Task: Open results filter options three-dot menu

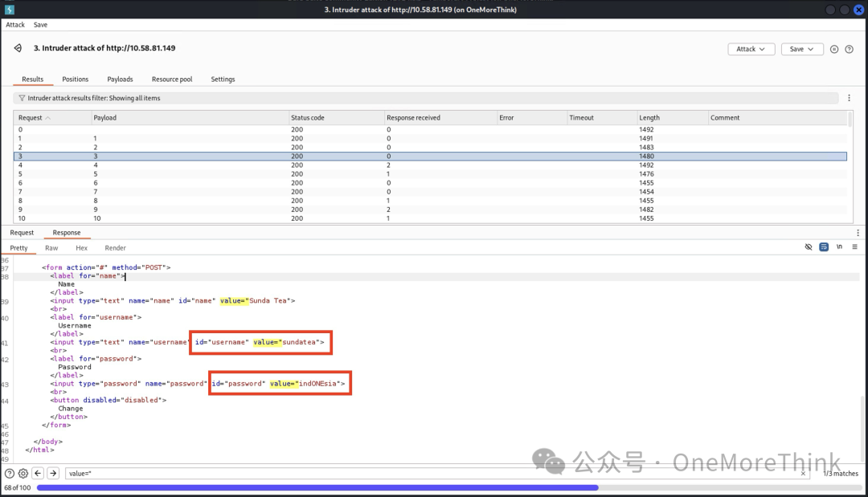Action: pyautogui.click(x=850, y=98)
